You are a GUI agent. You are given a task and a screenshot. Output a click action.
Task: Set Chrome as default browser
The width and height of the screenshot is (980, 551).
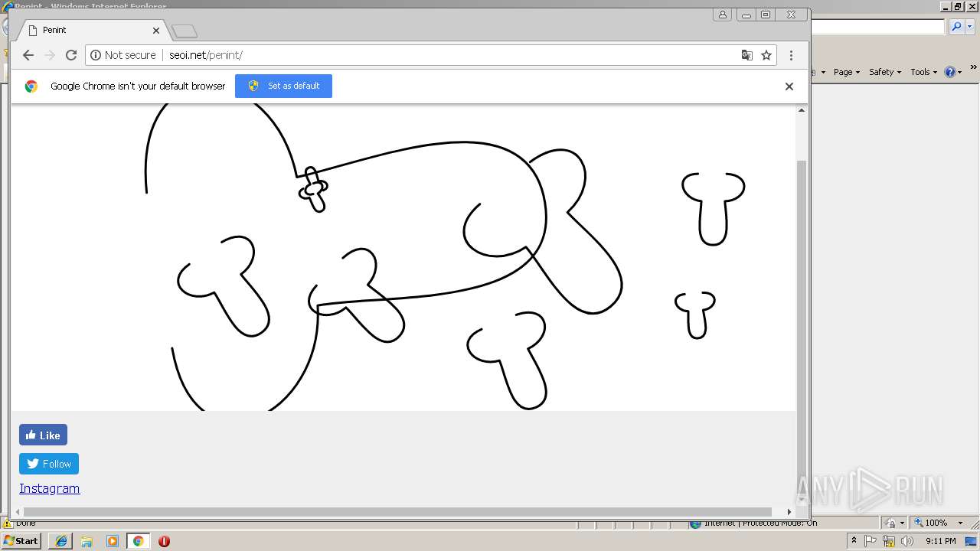[x=283, y=86]
